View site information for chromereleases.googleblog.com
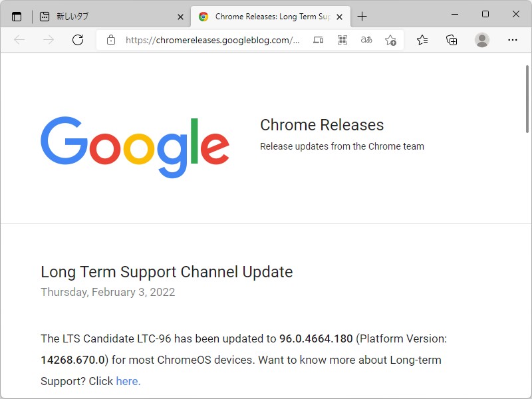This screenshot has width=532, height=399. pyautogui.click(x=110, y=40)
